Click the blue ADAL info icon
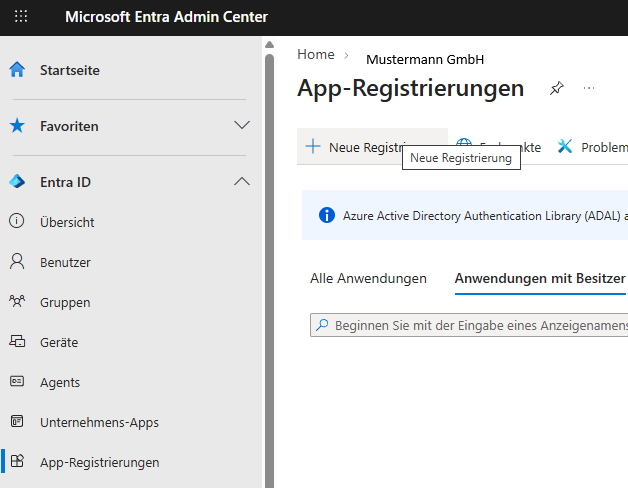Image resolution: width=628 pixels, height=488 pixels. click(x=327, y=215)
